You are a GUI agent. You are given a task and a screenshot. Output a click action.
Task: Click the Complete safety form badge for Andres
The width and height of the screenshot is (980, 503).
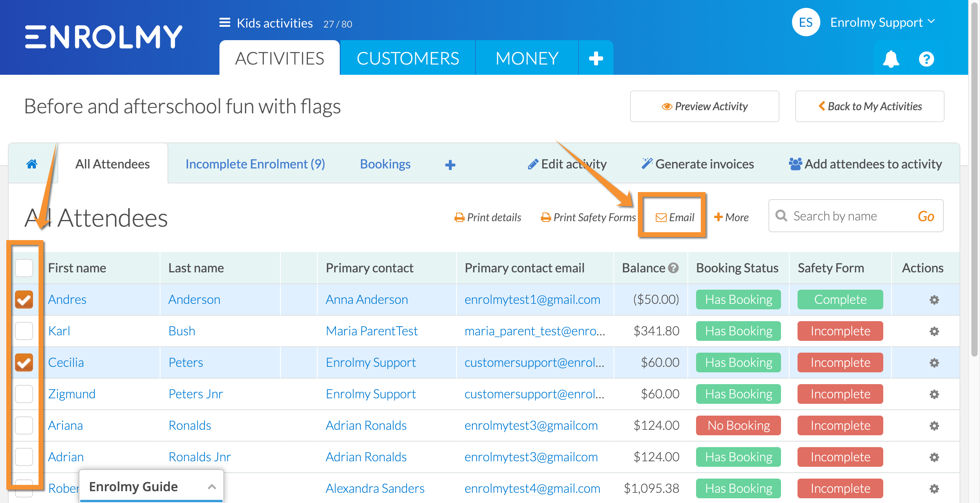coord(840,300)
